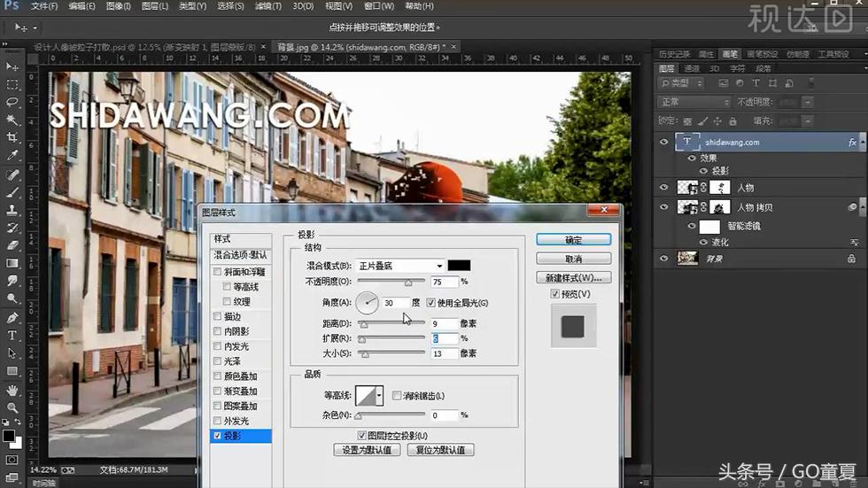Select the Hand tool
This screenshot has width=868, height=488.
click(12, 391)
